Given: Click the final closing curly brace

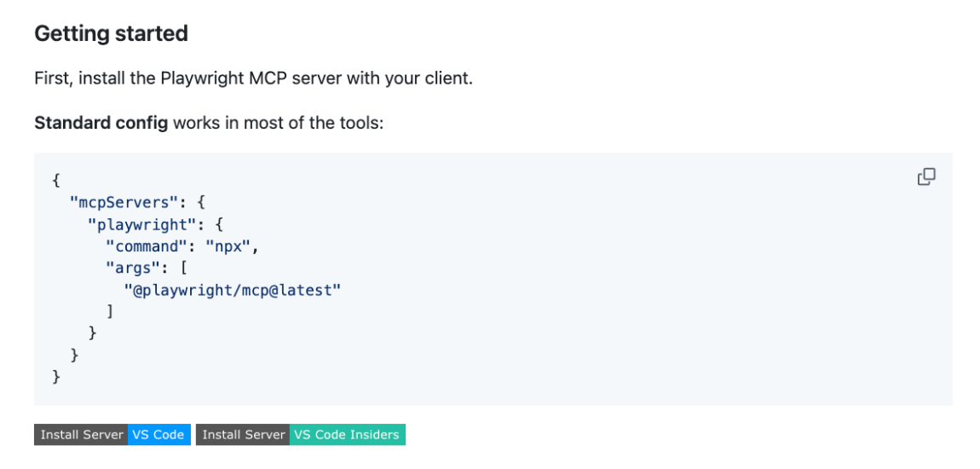Looking at the screenshot, I should [x=56, y=376].
